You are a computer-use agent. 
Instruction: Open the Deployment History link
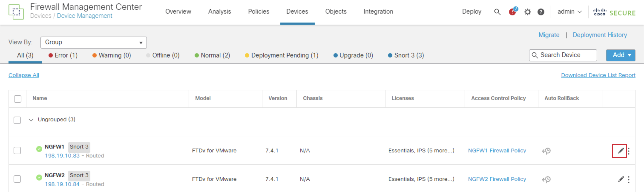click(599, 35)
